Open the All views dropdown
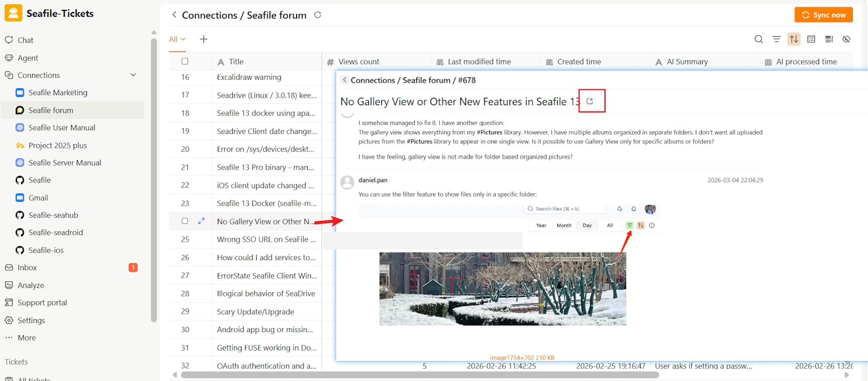The image size is (868, 381). [x=177, y=39]
